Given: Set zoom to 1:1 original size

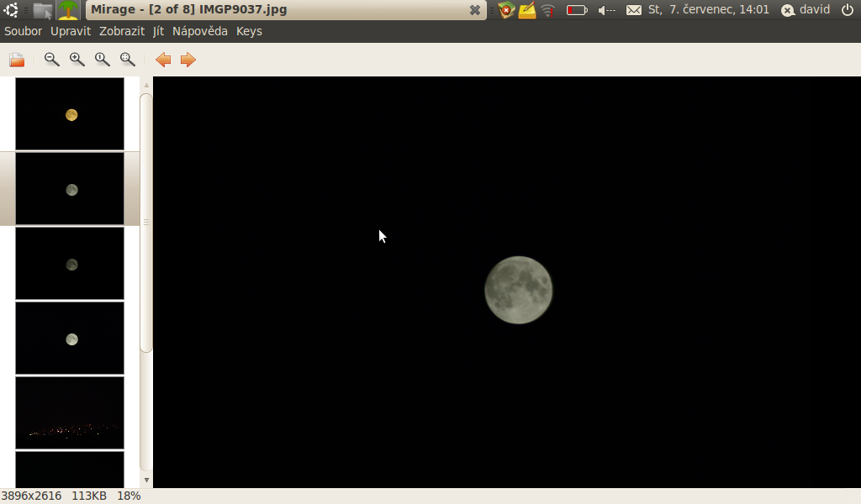Looking at the screenshot, I should click(x=102, y=60).
